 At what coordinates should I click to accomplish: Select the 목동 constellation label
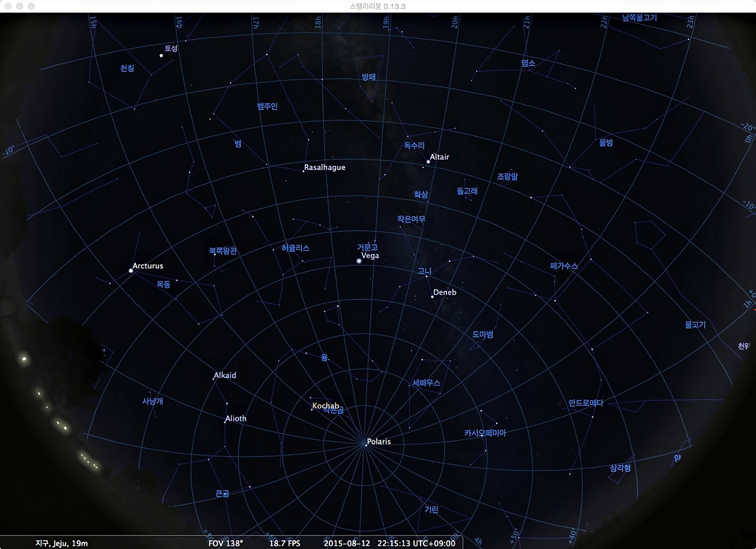point(163,284)
